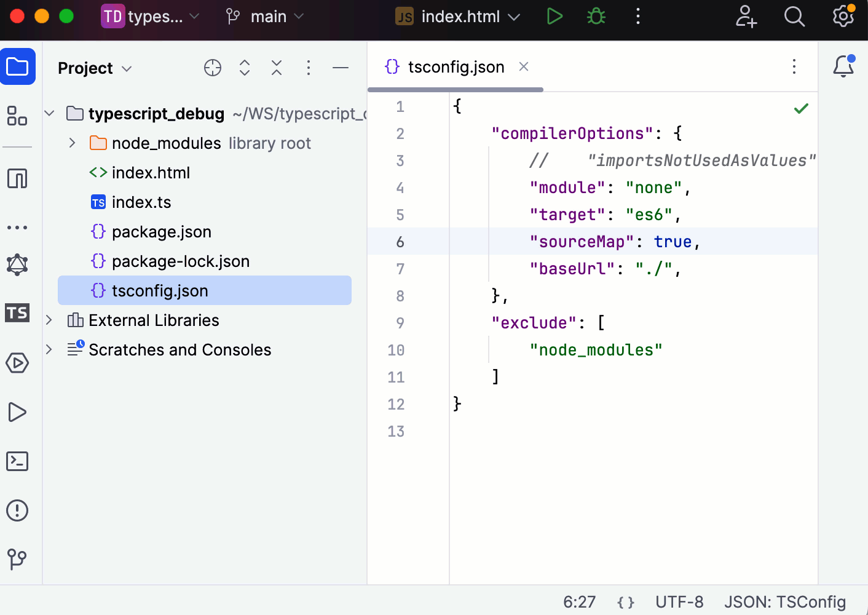
Task: Open the TypeScript tool window
Action: [x=17, y=312]
